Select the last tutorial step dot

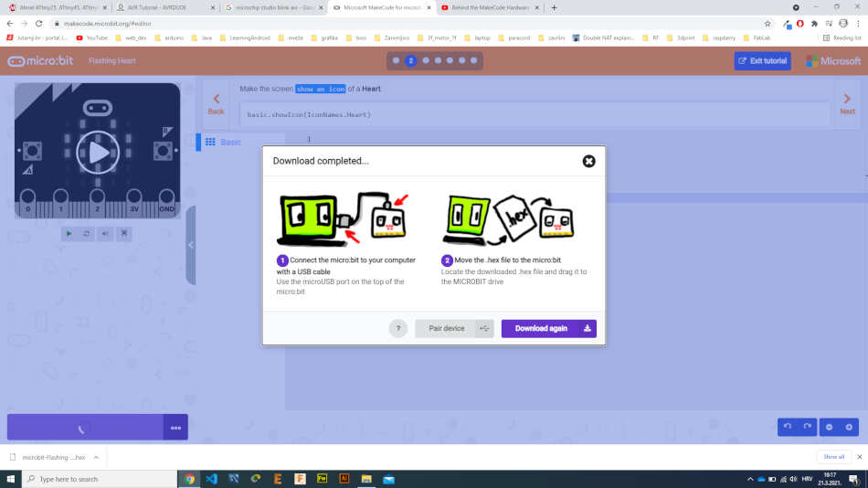(x=474, y=61)
